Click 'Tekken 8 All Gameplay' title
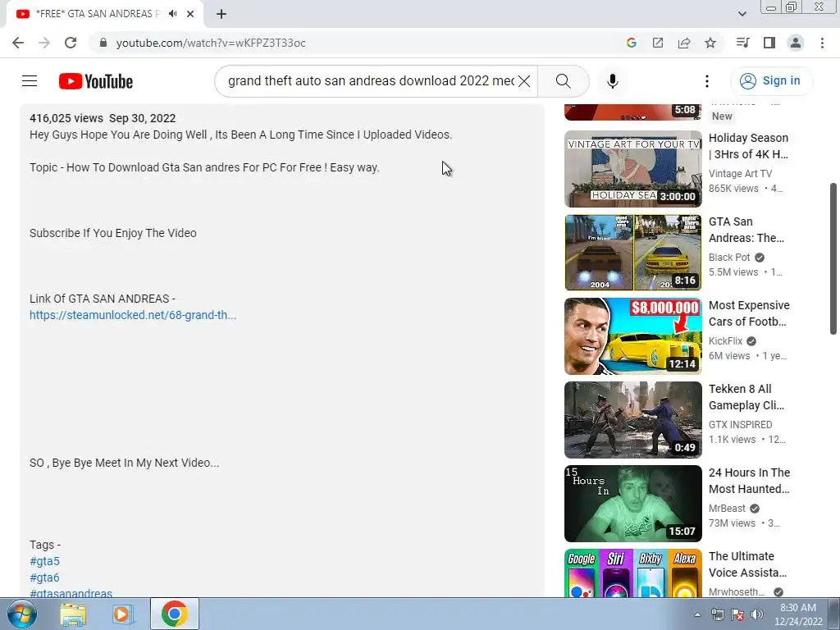 746,396
